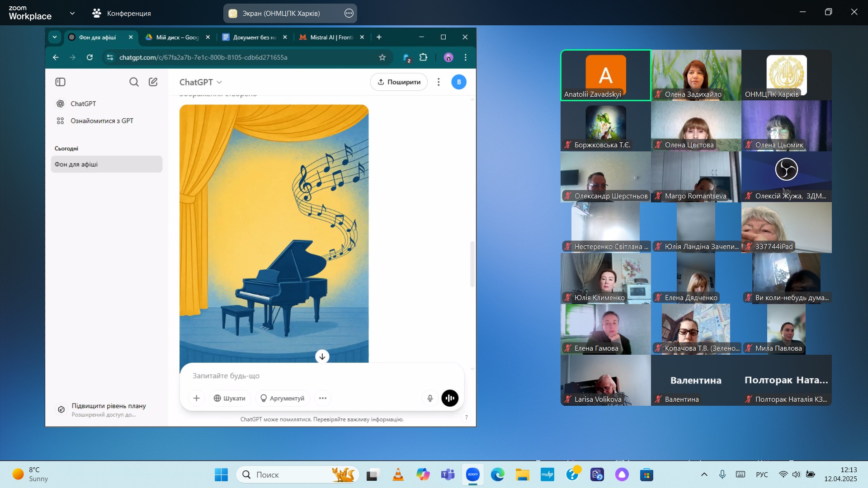Click the Поширити share button
Image resolution: width=868 pixels, height=488 pixels.
point(399,82)
